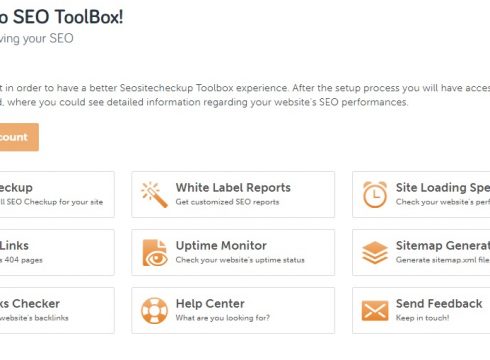Image resolution: width=490 pixels, height=360 pixels.
Task: Click 'Get customized SEO reports' description
Action: click(x=227, y=202)
